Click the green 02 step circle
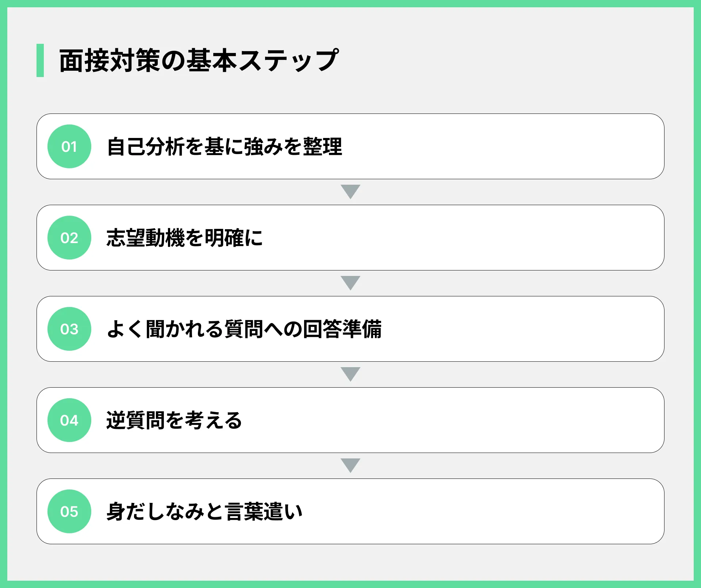701x588 pixels. (69, 238)
